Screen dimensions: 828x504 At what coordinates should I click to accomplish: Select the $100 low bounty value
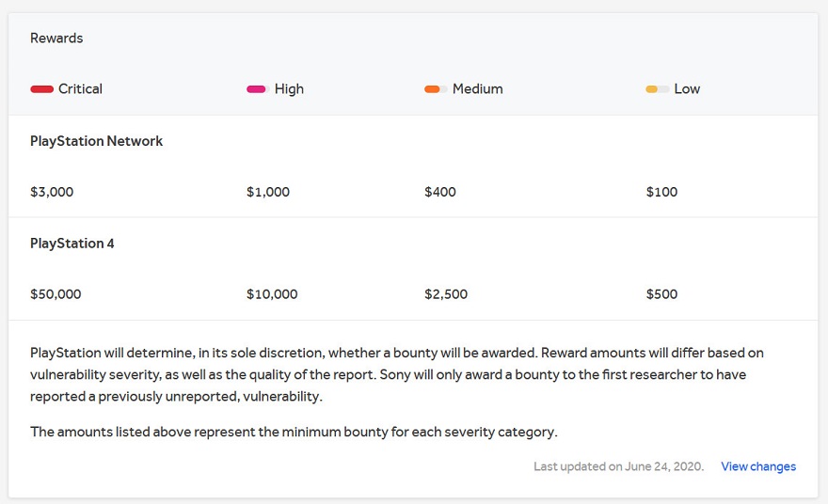pyautogui.click(x=661, y=192)
